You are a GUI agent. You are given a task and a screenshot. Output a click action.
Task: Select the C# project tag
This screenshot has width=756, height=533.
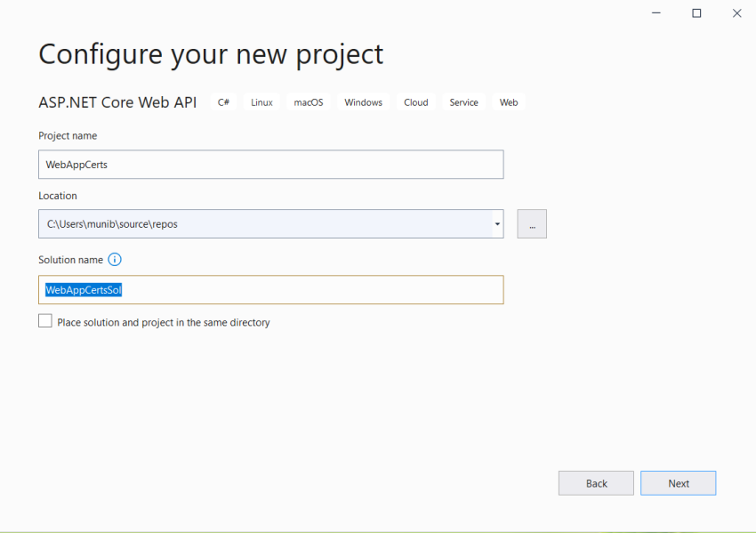coord(223,101)
